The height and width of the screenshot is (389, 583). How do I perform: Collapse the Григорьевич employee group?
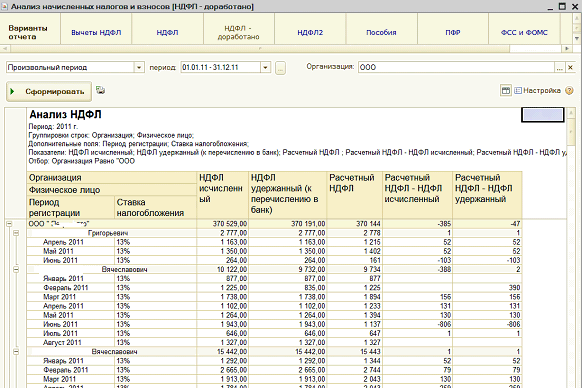(x=16, y=233)
